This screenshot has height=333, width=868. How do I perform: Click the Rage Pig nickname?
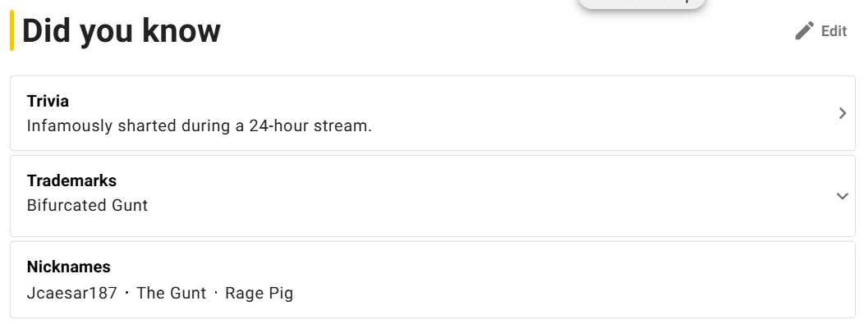(x=259, y=293)
